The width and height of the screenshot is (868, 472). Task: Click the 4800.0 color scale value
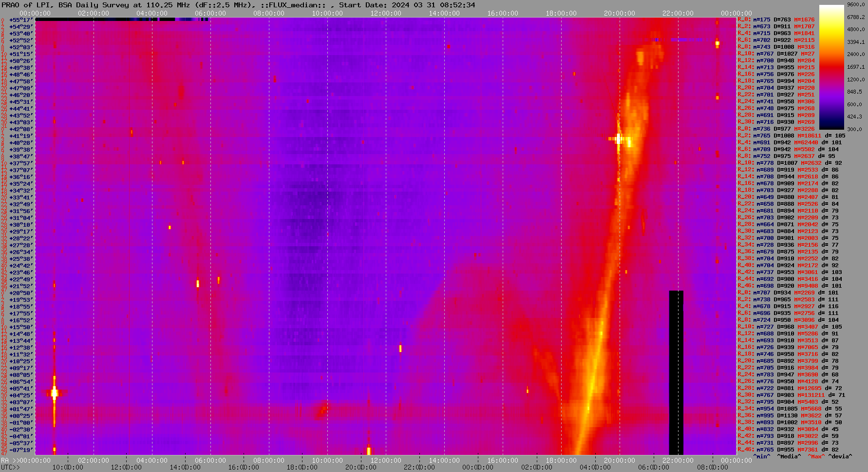tap(856, 29)
